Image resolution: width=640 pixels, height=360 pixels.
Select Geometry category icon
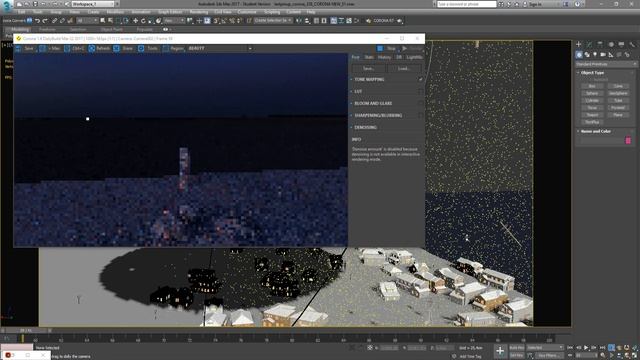(x=579, y=54)
